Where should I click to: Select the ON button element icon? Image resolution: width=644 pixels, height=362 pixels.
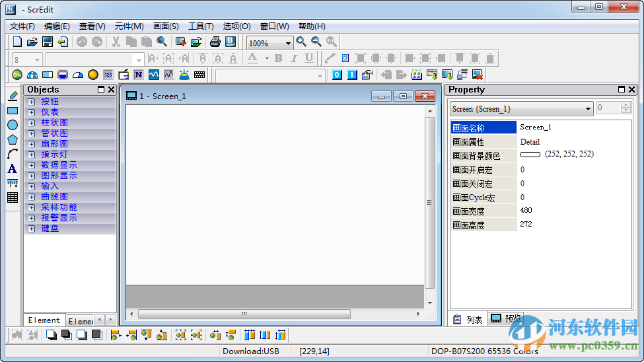(17, 75)
